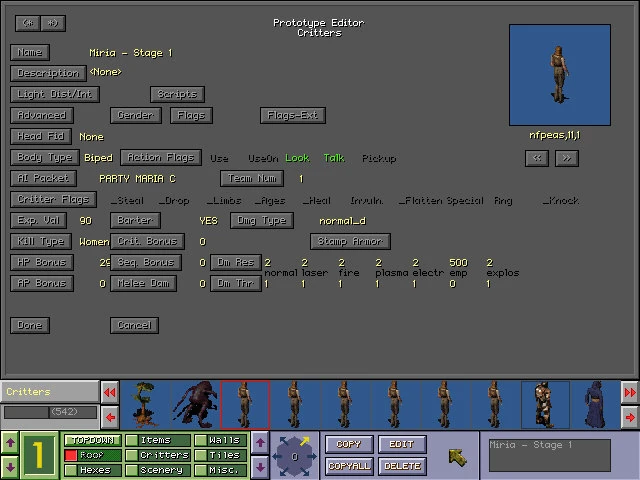The height and width of the screenshot is (480, 640).
Task: Click the next prototype *) button
Action: (53, 23)
